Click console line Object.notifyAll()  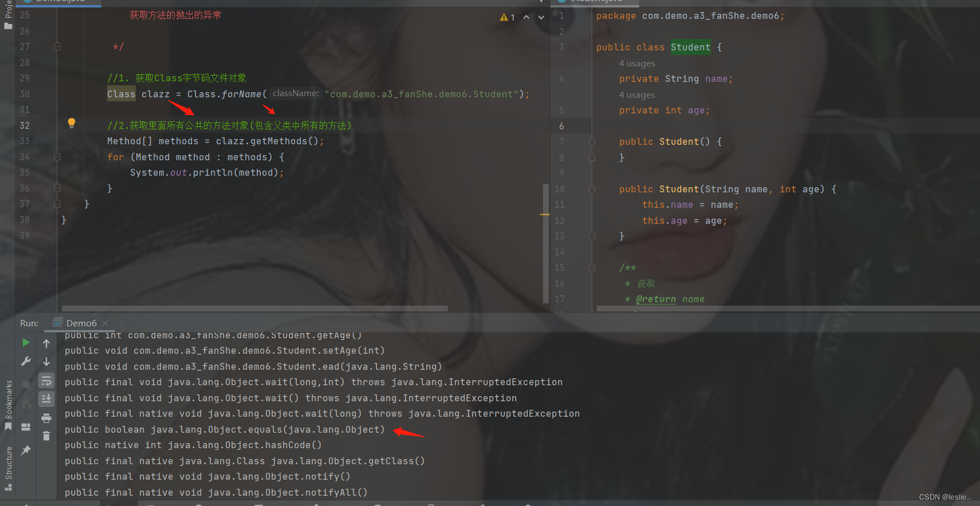pyautogui.click(x=216, y=492)
